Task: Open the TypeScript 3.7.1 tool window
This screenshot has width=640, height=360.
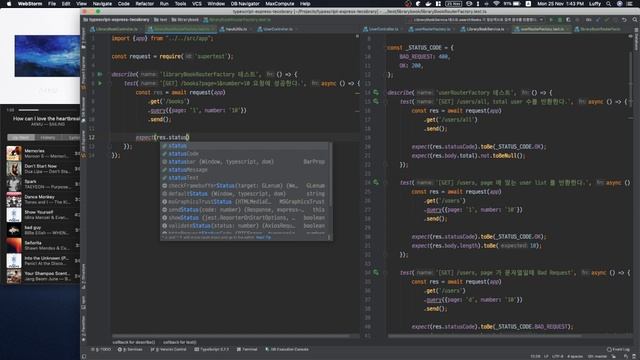Action: point(211,349)
